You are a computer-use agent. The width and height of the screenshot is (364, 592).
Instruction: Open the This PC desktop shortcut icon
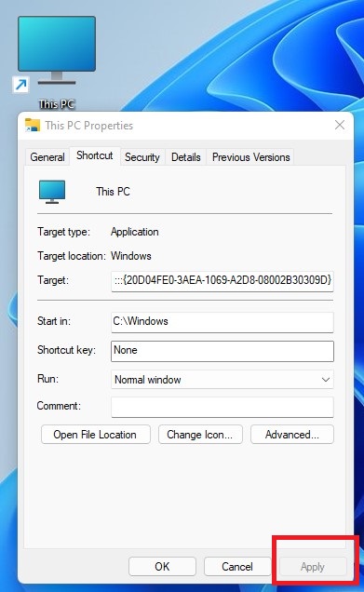click(57, 50)
